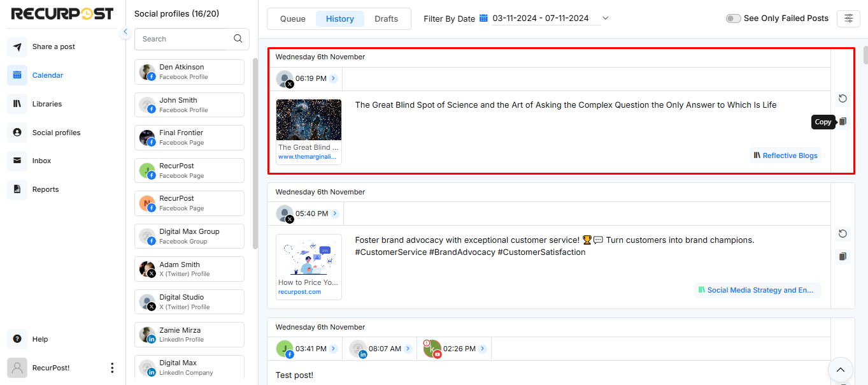Screen dimensions: 868x385
Task: Open www.themarginali... link under thumbnail
Action: tap(308, 157)
